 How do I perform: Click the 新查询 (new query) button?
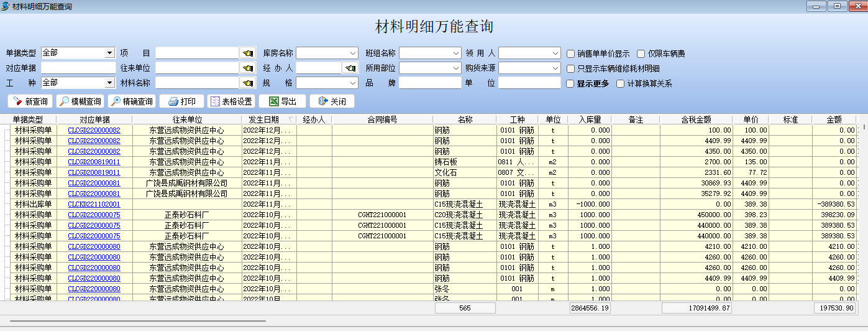pos(30,101)
